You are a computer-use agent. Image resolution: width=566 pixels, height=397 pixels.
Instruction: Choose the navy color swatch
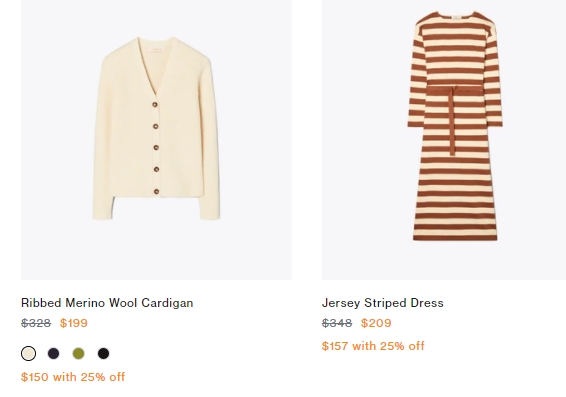[x=53, y=353]
